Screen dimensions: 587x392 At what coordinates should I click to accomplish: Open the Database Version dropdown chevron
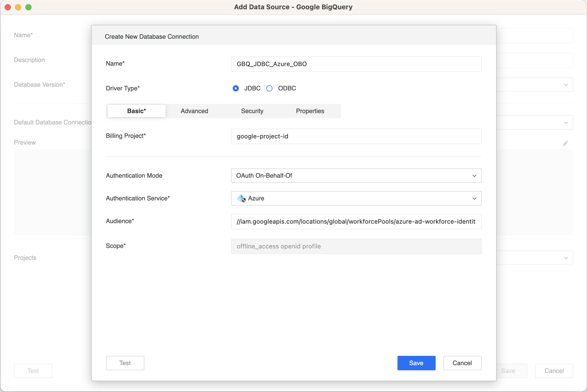pyautogui.click(x=566, y=85)
